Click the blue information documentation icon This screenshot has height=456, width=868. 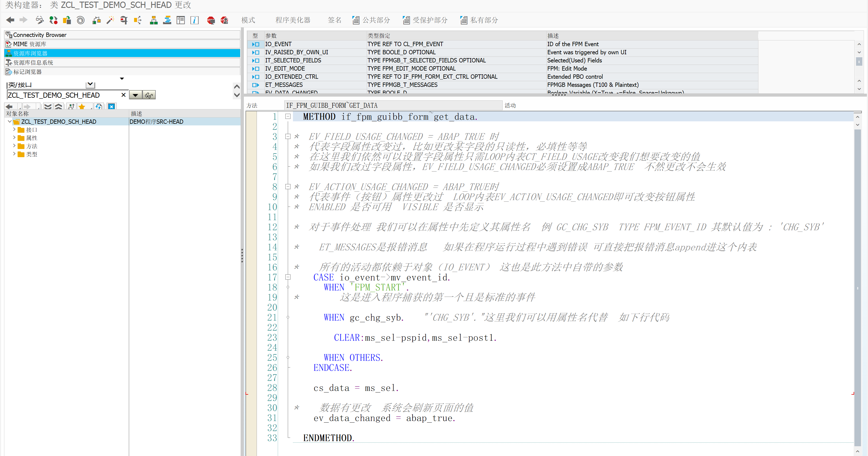point(194,20)
